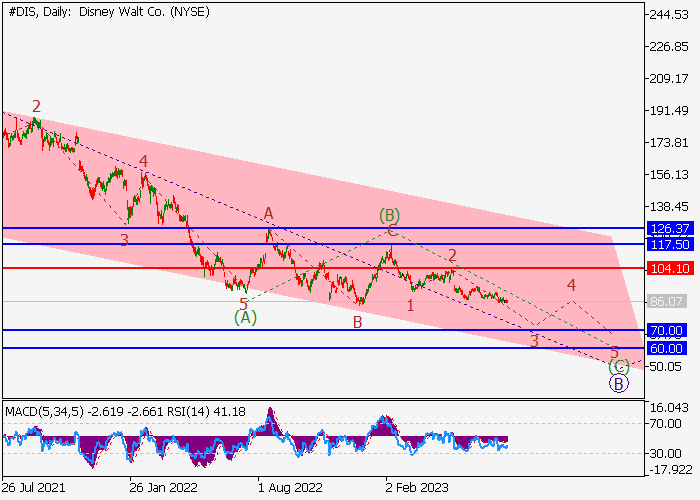Viewport: 700px width, 500px height.
Task: Click the 2 Feb 2023 date label
Action: [417, 488]
